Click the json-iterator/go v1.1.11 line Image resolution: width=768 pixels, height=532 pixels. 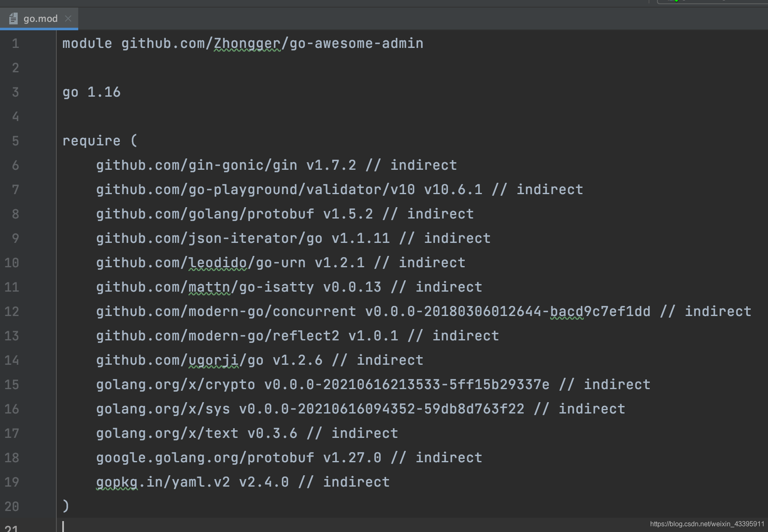[x=294, y=238]
